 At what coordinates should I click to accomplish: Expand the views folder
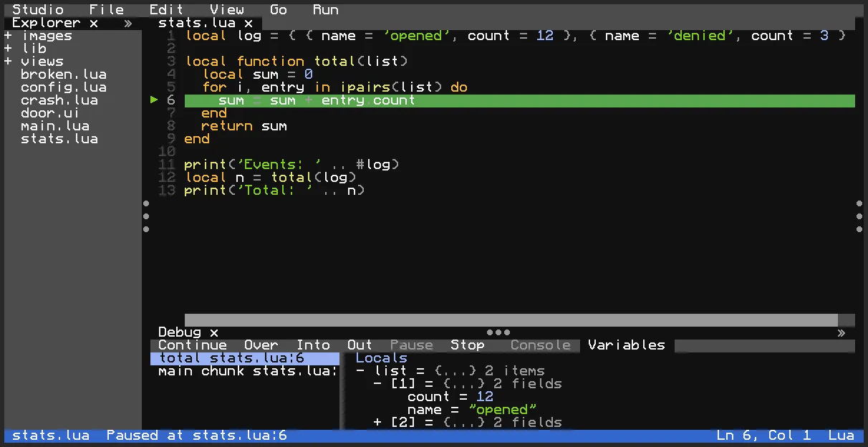(x=8, y=62)
